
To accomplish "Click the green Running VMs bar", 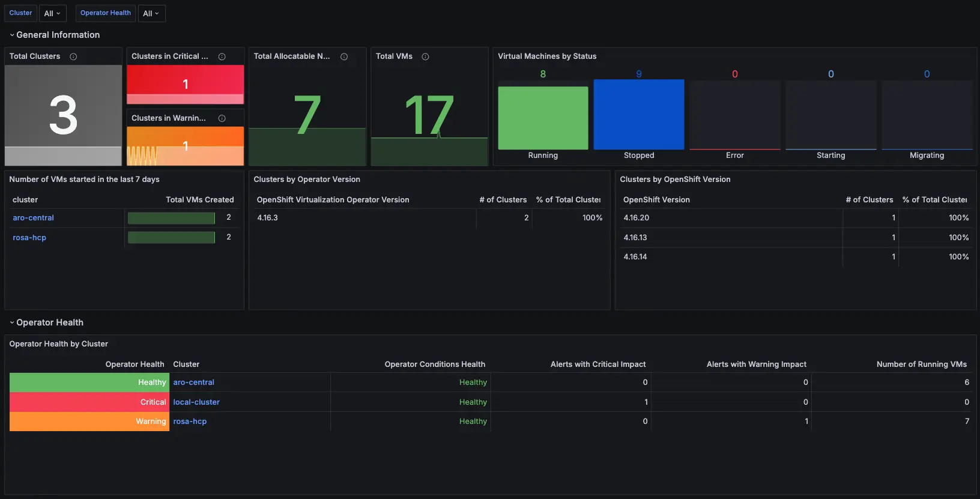I will tap(543, 118).
